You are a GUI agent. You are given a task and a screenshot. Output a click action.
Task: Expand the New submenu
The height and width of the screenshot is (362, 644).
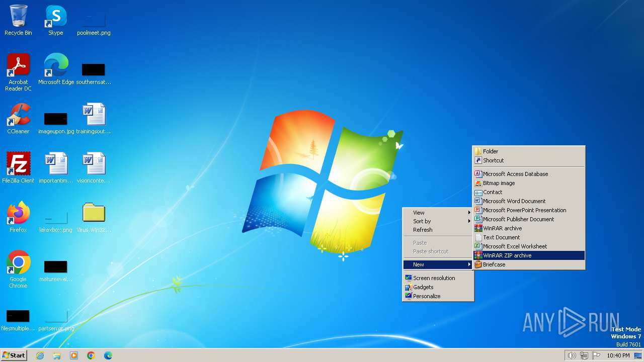pos(438,264)
